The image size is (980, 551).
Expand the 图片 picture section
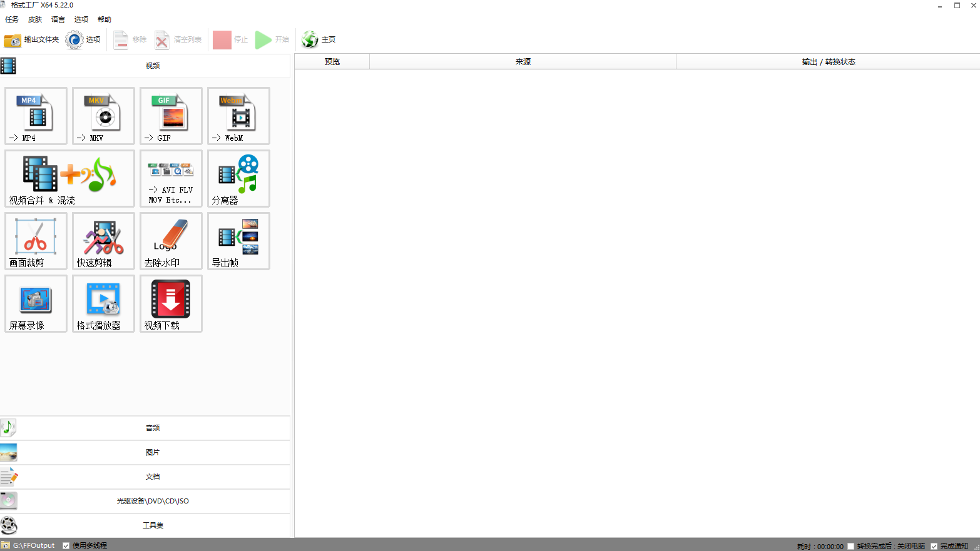tap(152, 452)
